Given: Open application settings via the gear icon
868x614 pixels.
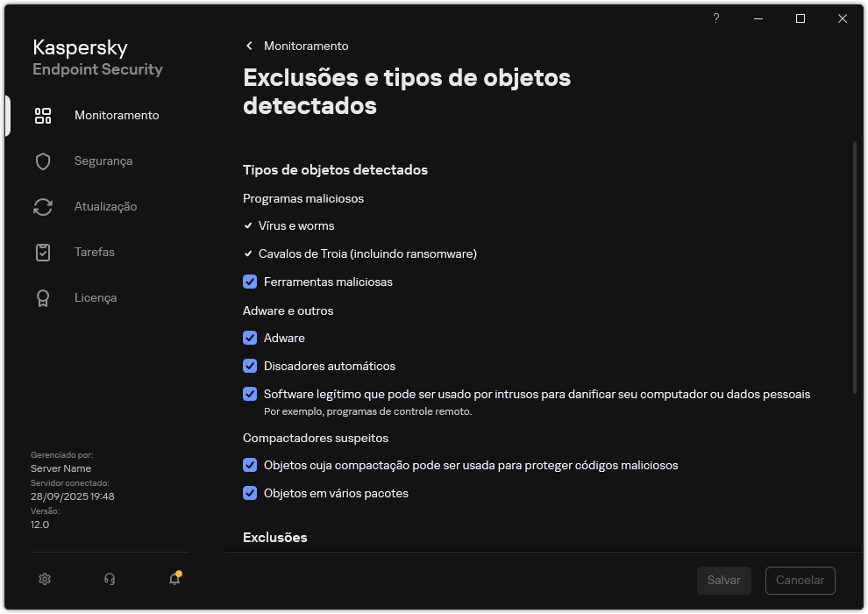Looking at the screenshot, I should coord(44,579).
